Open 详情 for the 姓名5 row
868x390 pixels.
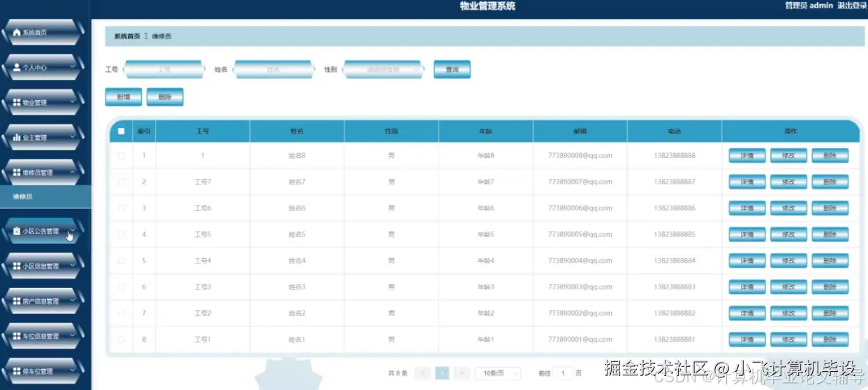[x=747, y=234]
